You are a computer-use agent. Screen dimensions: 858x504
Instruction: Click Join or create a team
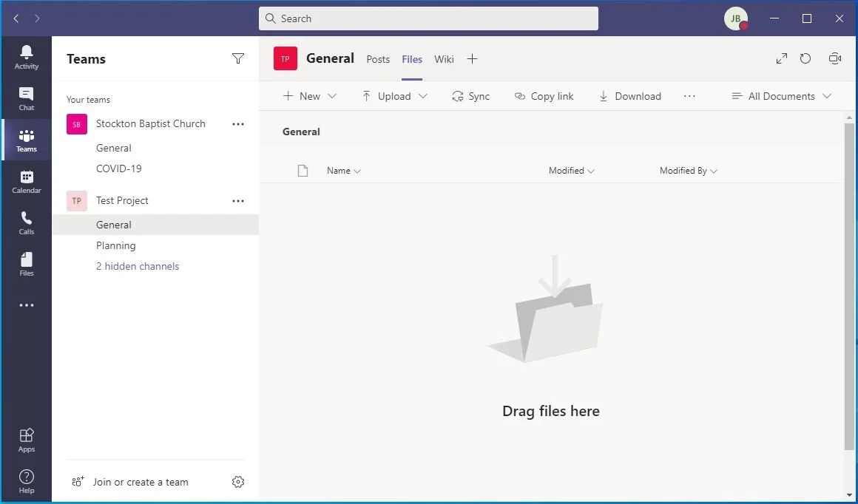click(x=130, y=482)
